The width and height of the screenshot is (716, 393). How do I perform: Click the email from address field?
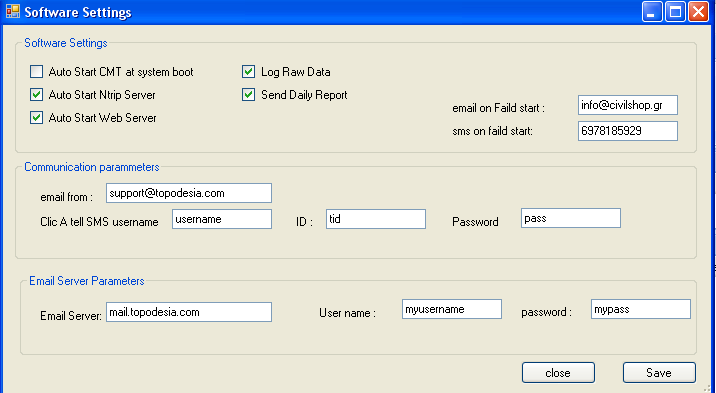(189, 193)
